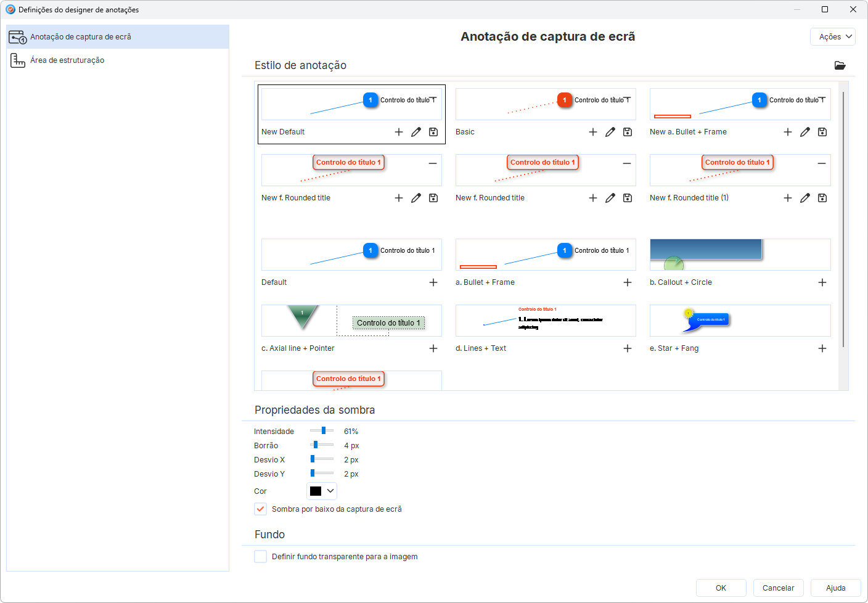Image resolution: width=868 pixels, height=603 pixels.
Task: Click the plus icon for e. Star + Fang
Action: tap(822, 348)
